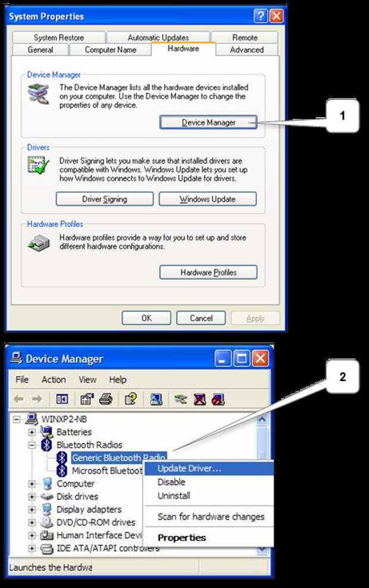369x588 pixels.
Task: Click the green Update Driver toolbar icon
Action: point(180,399)
